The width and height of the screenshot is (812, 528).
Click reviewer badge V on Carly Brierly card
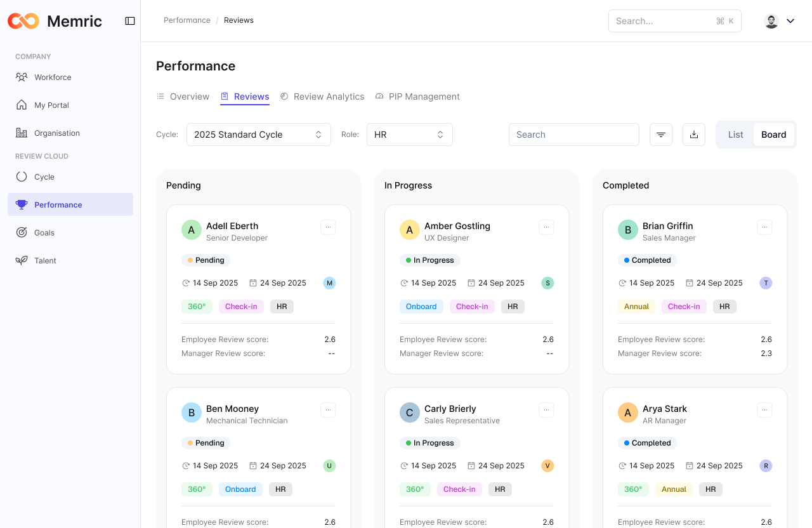pyautogui.click(x=547, y=466)
